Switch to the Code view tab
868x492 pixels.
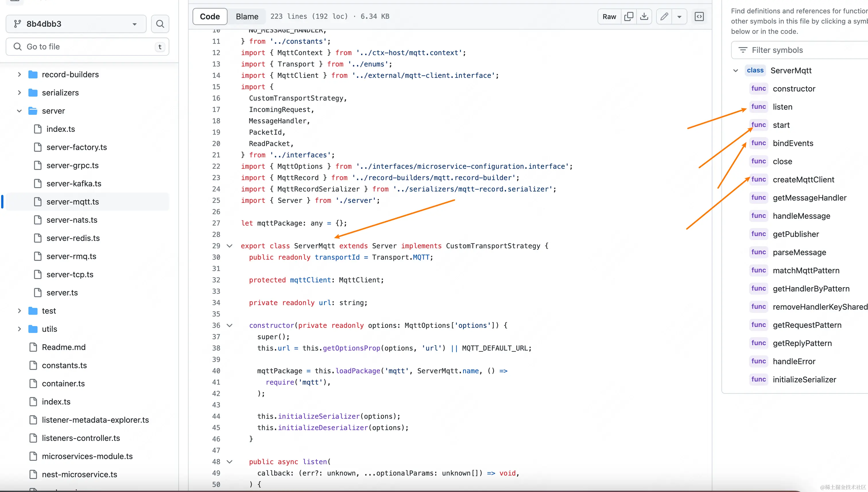pos(210,17)
